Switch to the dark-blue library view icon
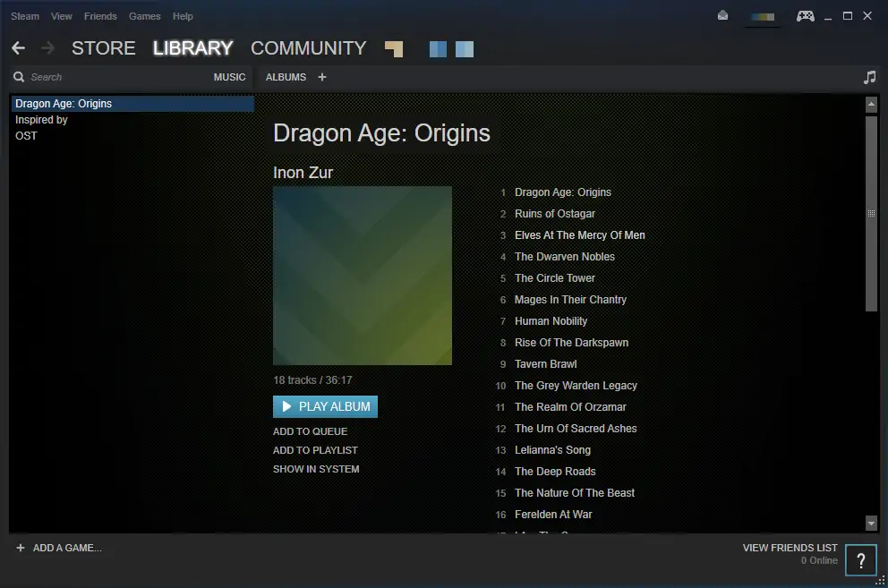Screen dimensions: 888x588 tap(438, 49)
